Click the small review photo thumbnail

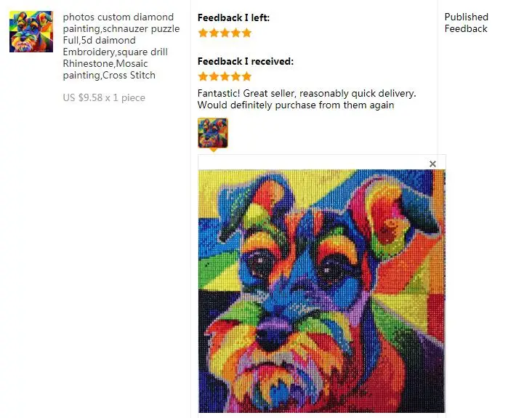[213, 132]
